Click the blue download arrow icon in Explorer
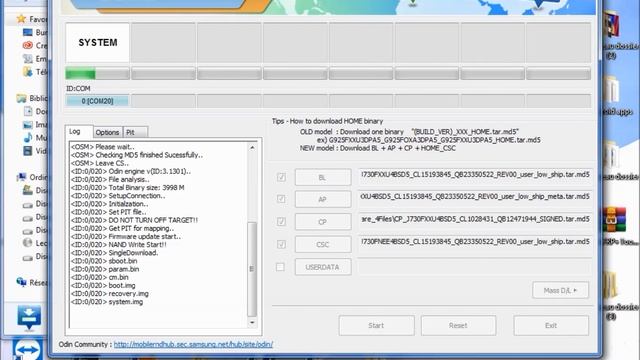This screenshot has height=360, width=640. (29, 317)
